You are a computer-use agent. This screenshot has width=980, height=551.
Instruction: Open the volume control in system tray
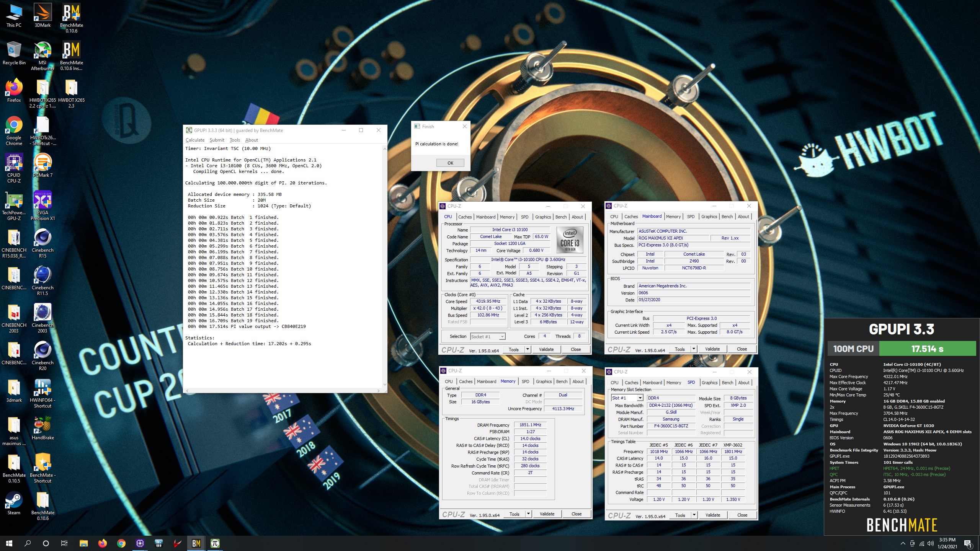click(931, 543)
